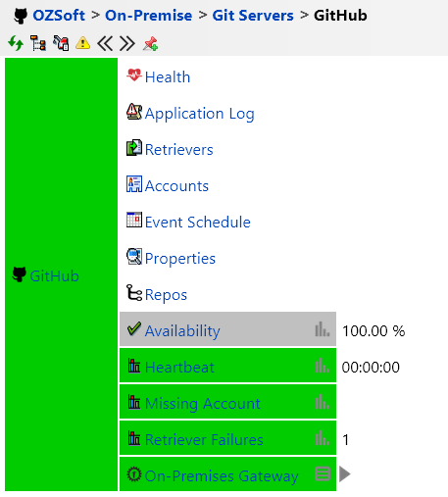This screenshot has height=497, width=448.
Task: Expand the On-Premises Gateway arrow
Action: coord(344,474)
